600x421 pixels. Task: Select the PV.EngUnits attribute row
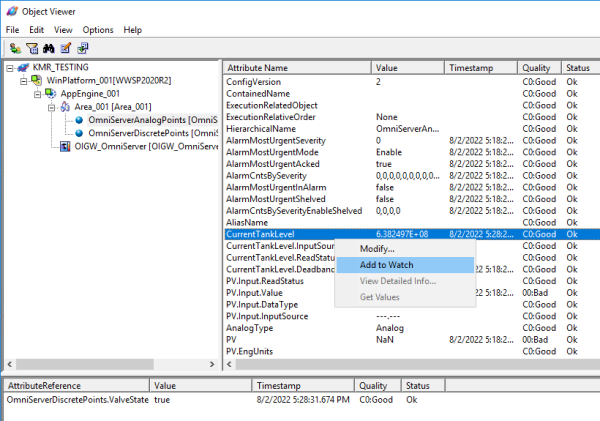(x=412, y=351)
